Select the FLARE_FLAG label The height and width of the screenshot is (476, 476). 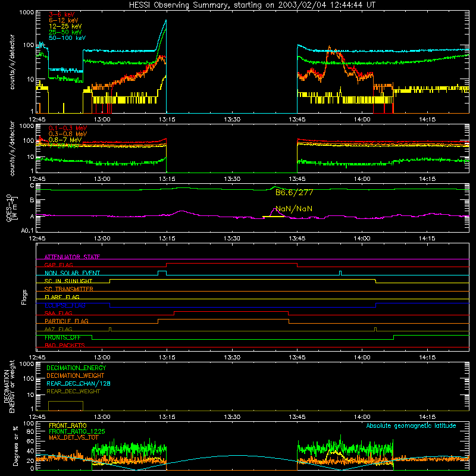pyautogui.click(x=62, y=297)
